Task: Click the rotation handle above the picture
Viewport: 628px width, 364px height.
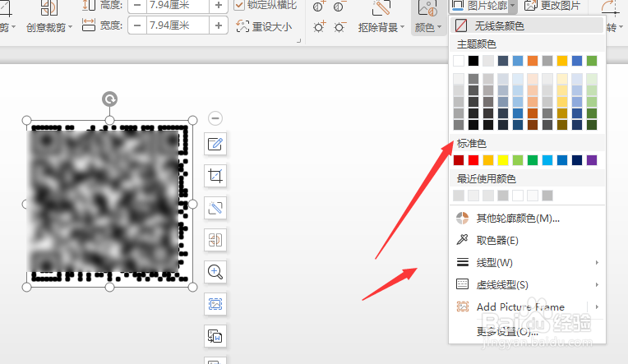Action: click(x=110, y=99)
